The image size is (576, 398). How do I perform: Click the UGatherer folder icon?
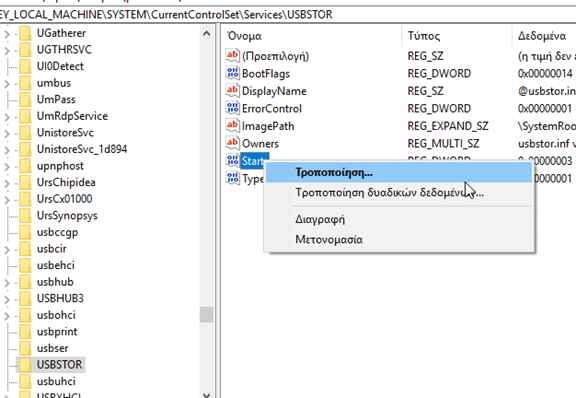25,33
